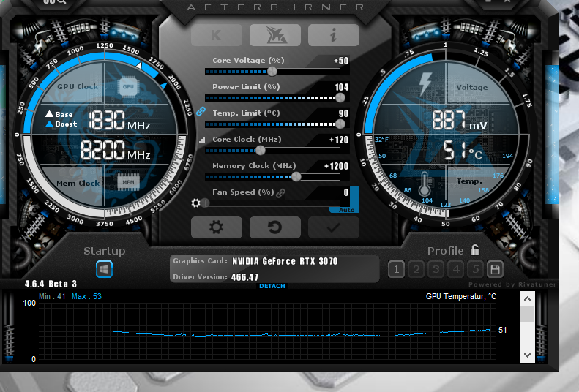Click the lightning bolt voltage icon
579x392 pixels.
tap(425, 83)
